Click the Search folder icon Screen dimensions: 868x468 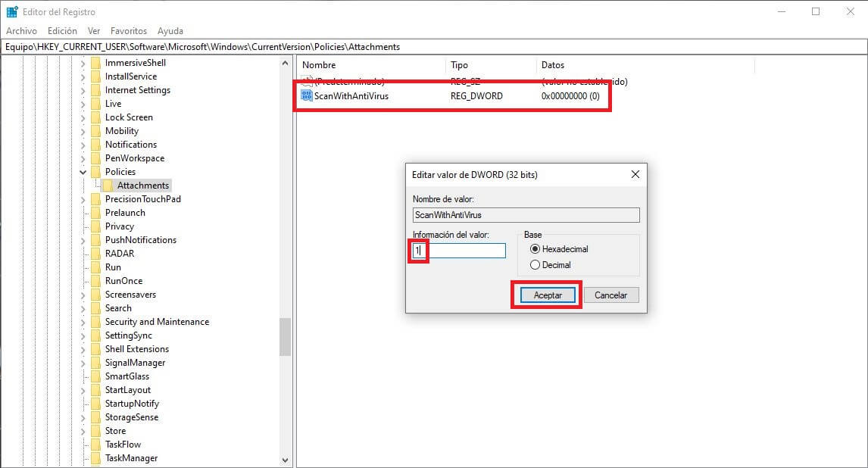(95, 308)
